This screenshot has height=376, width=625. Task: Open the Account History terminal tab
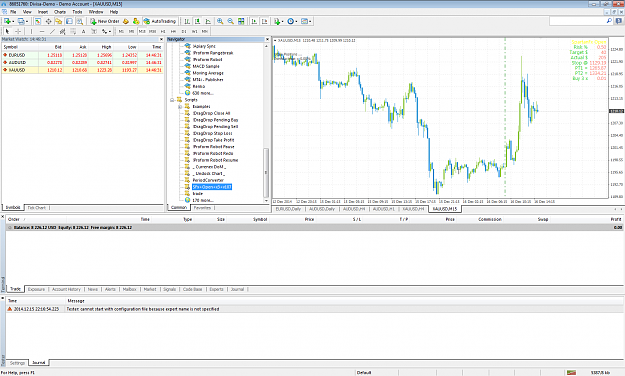66,289
